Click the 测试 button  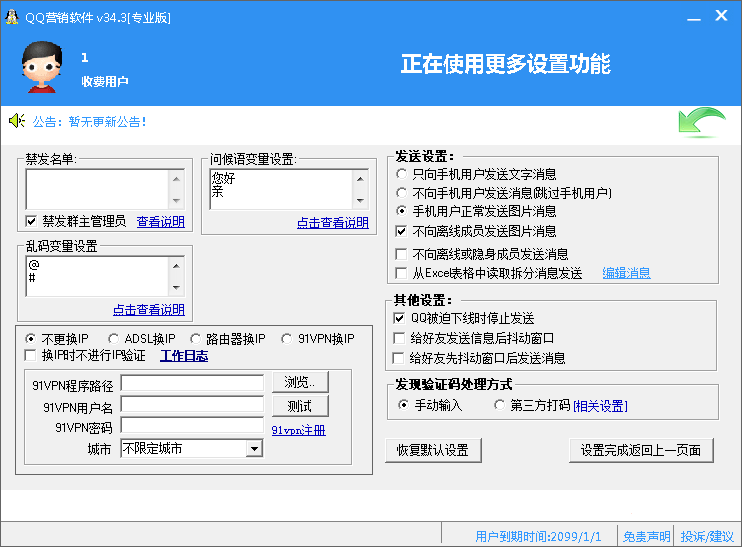pos(300,406)
